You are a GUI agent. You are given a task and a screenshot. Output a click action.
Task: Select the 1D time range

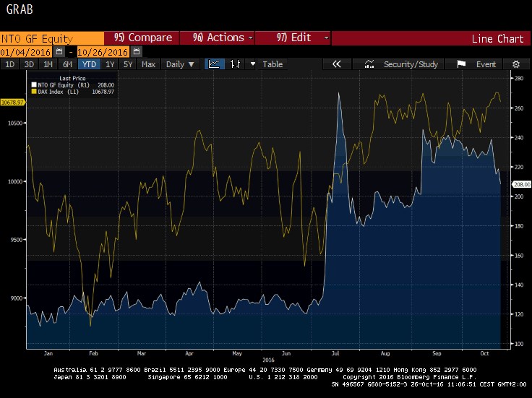pyautogui.click(x=9, y=64)
